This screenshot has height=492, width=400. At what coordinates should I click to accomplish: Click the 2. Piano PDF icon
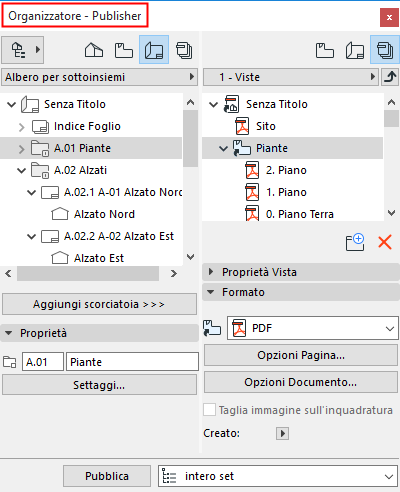coord(252,170)
